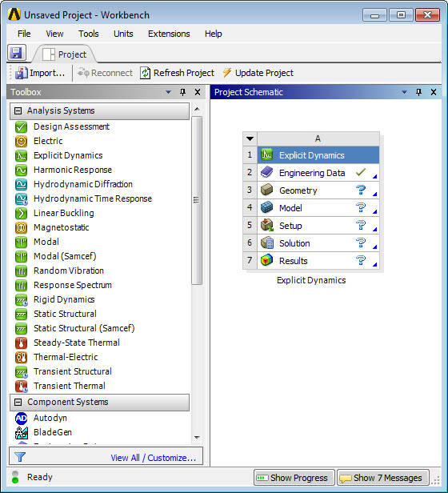448x493 pixels.
Task: Click the Engineering Data book icon
Action: click(x=267, y=173)
